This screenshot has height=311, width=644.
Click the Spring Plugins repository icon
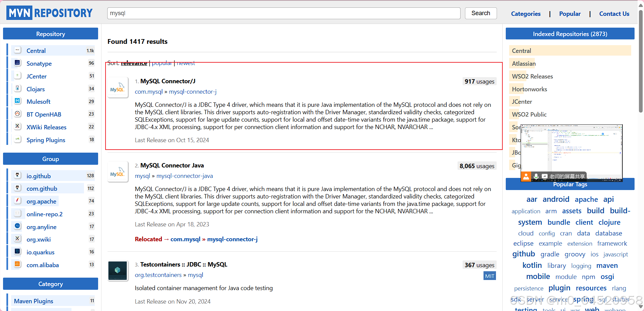tap(18, 139)
